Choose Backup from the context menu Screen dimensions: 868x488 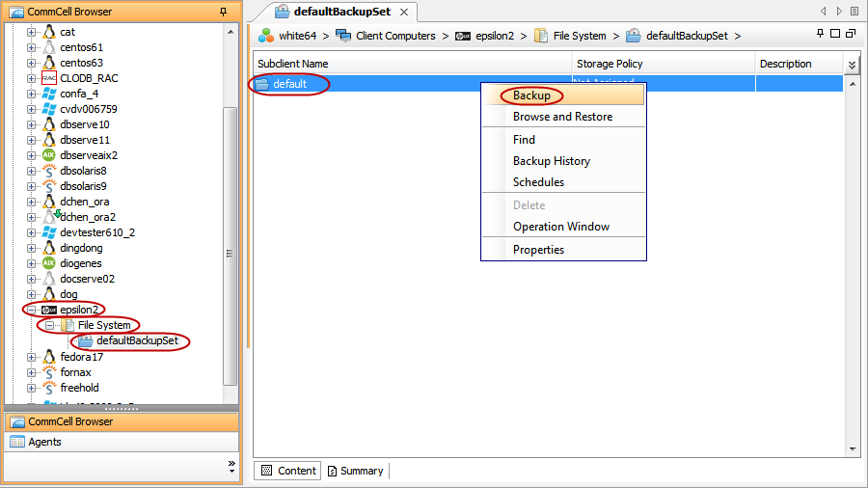tap(531, 95)
